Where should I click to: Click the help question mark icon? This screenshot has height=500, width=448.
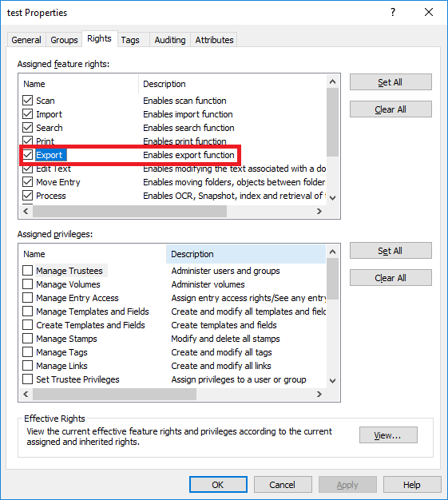[393, 13]
